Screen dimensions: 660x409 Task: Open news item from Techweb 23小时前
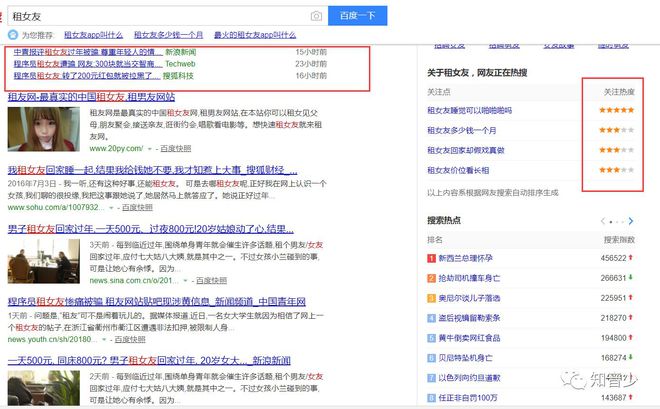88,64
